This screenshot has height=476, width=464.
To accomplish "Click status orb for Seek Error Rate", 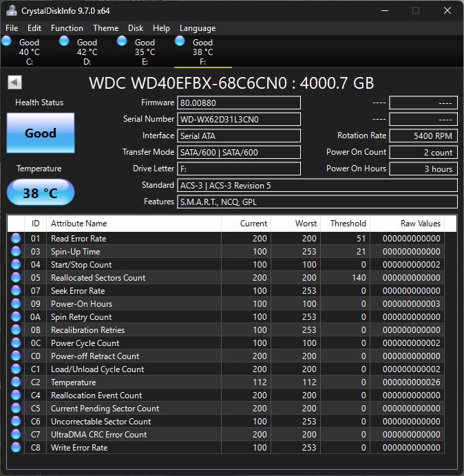I will coord(16,290).
